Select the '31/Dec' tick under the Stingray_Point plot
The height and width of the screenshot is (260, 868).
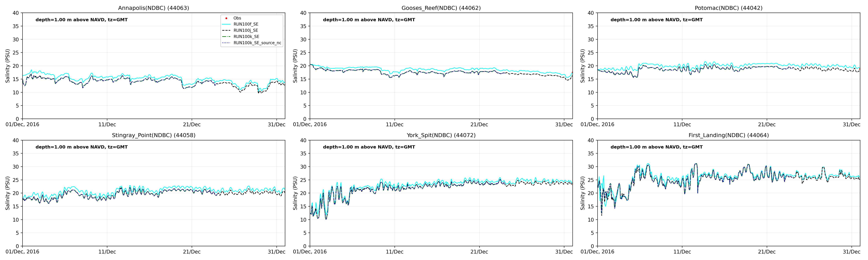(x=277, y=252)
